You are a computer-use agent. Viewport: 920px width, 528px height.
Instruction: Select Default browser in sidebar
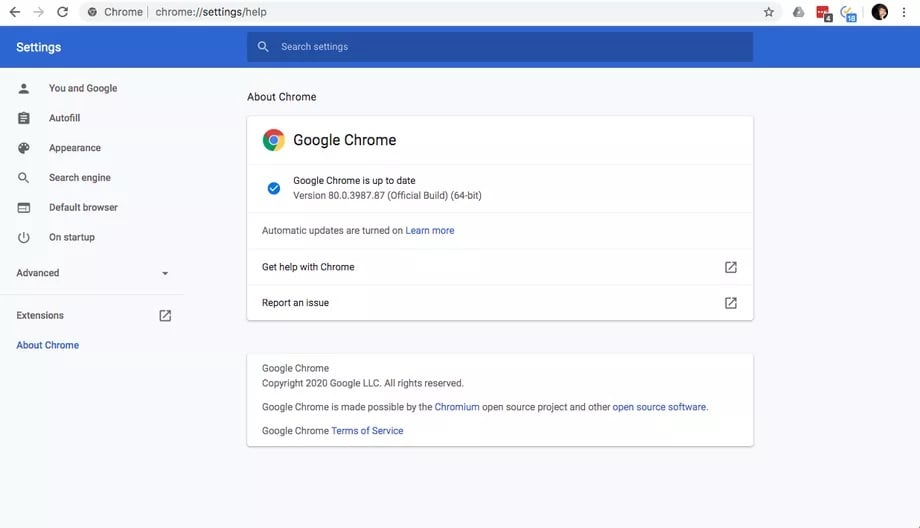click(83, 208)
